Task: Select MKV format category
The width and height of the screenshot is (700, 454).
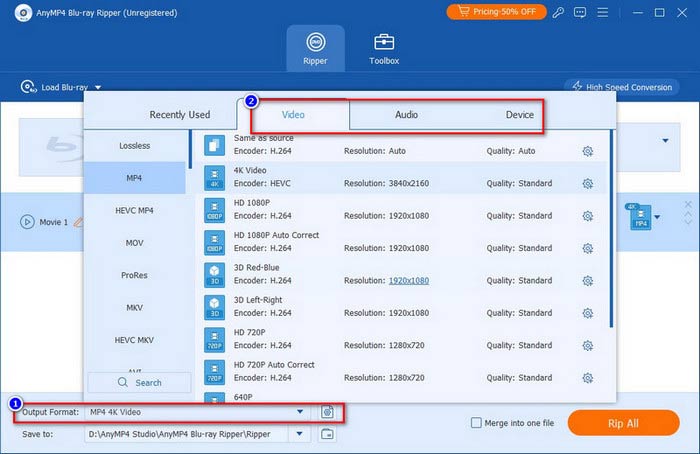Action: (134, 308)
